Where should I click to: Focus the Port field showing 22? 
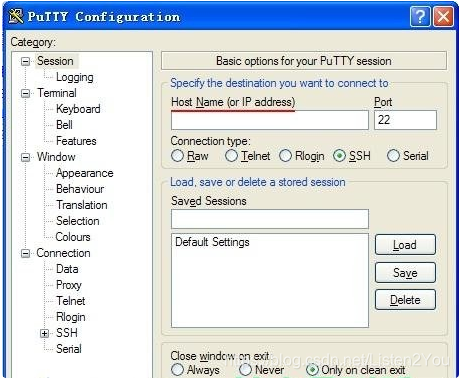[x=405, y=120]
